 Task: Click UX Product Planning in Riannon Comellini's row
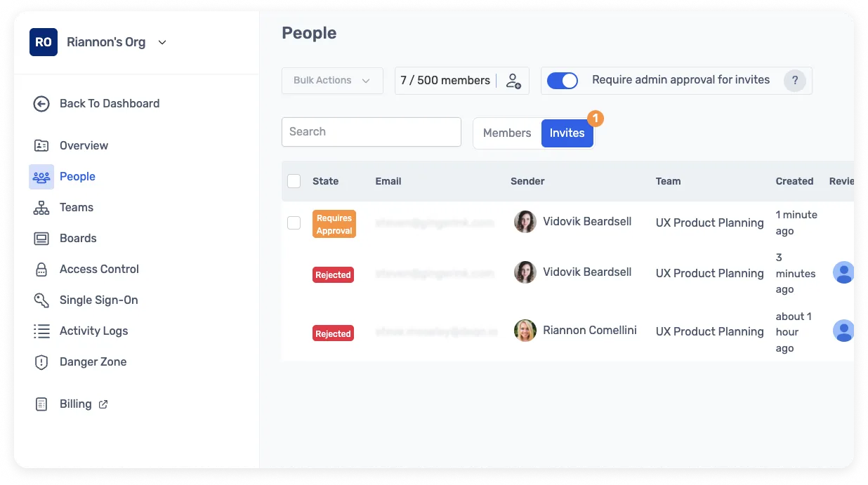click(709, 331)
